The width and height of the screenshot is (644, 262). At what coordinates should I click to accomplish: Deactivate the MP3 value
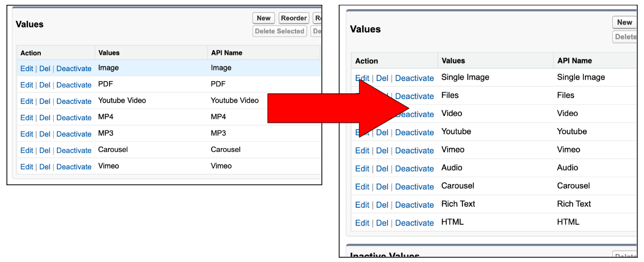pyautogui.click(x=74, y=134)
